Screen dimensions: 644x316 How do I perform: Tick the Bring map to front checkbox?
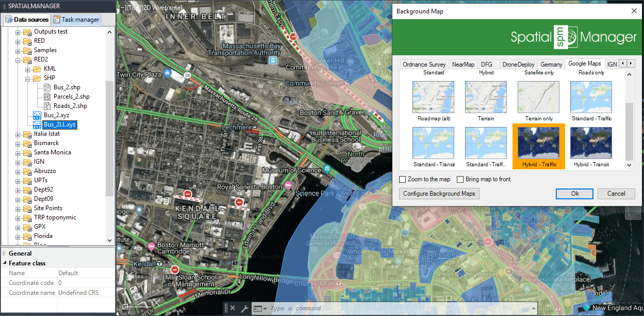click(460, 179)
